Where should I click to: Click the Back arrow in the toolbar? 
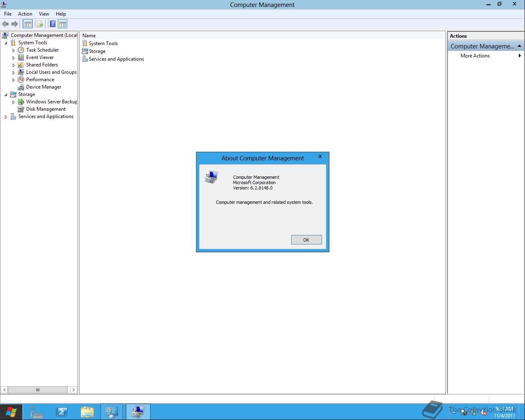point(5,24)
